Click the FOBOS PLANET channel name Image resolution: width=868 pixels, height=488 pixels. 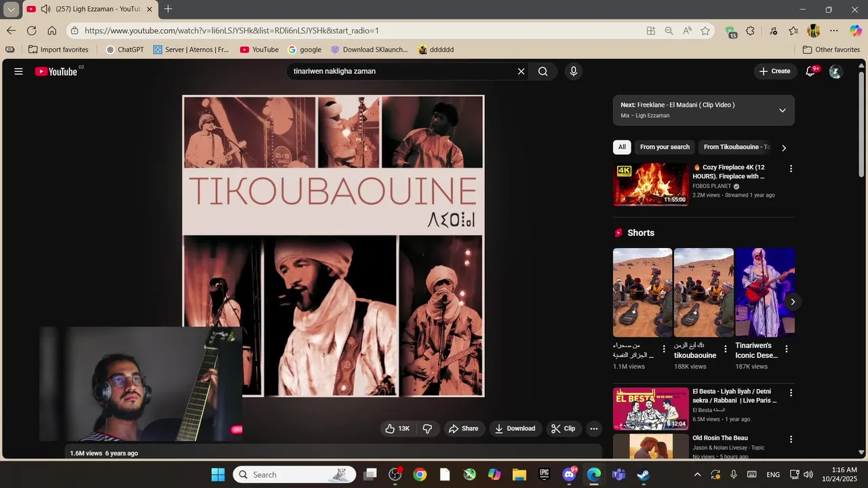point(711,186)
